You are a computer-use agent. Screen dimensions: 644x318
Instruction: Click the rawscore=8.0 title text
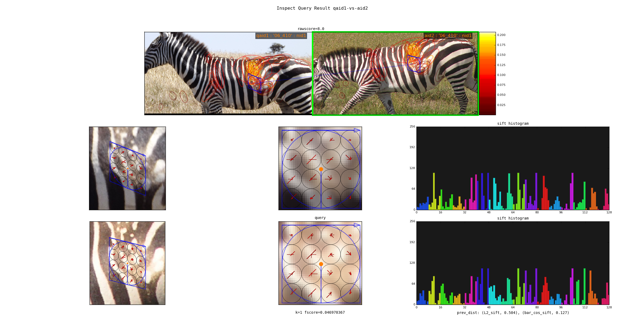pyautogui.click(x=311, y=29)
